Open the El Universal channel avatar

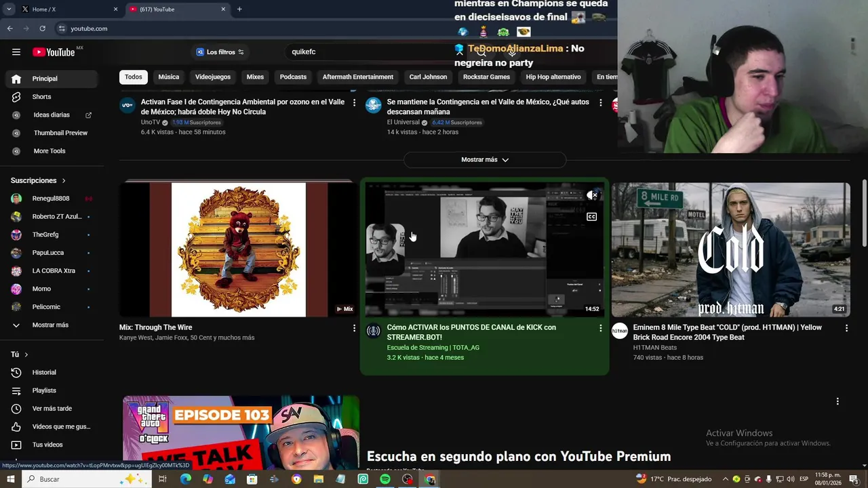pyautogui.click(x=373, y=105)
